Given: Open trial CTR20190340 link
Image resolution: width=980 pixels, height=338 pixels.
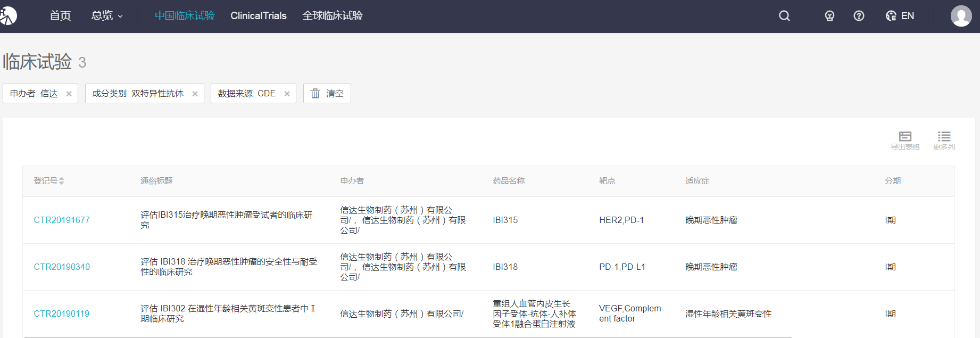Looking at the screenshot, I should 62,267.
